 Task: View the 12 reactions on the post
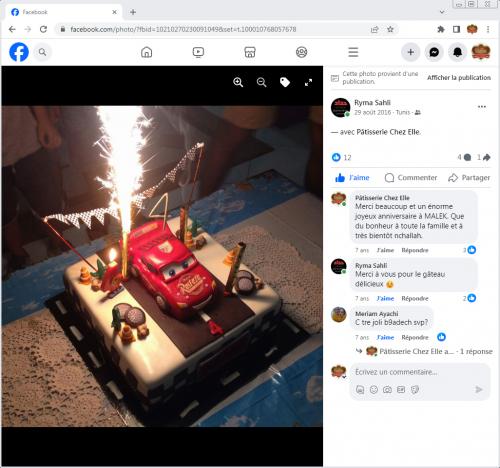(x=342, y=157)
